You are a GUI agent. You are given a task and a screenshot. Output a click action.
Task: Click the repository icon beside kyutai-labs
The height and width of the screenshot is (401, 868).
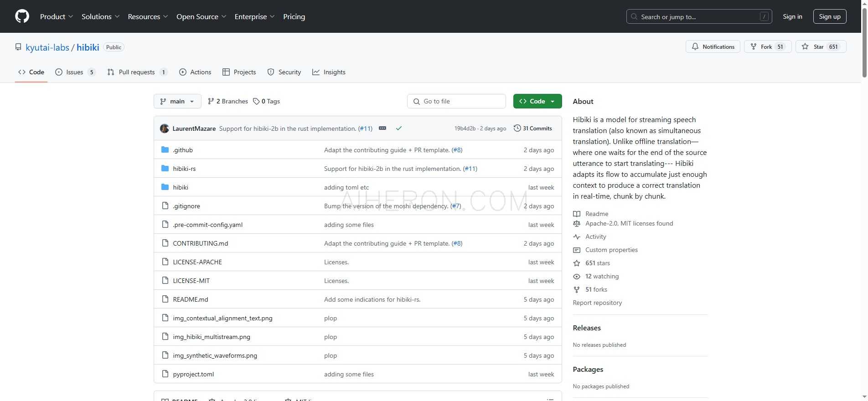coord(18,47)
